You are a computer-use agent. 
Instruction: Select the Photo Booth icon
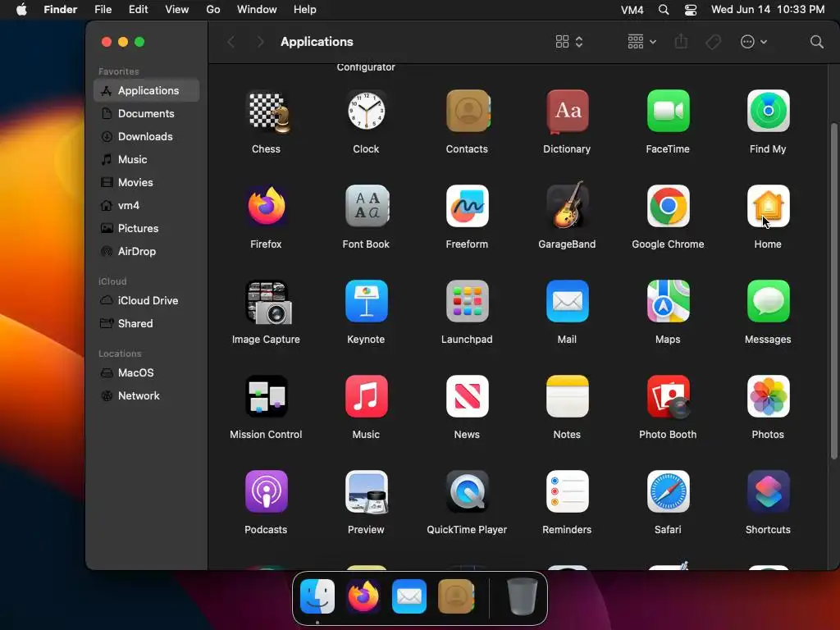[668, 396]
